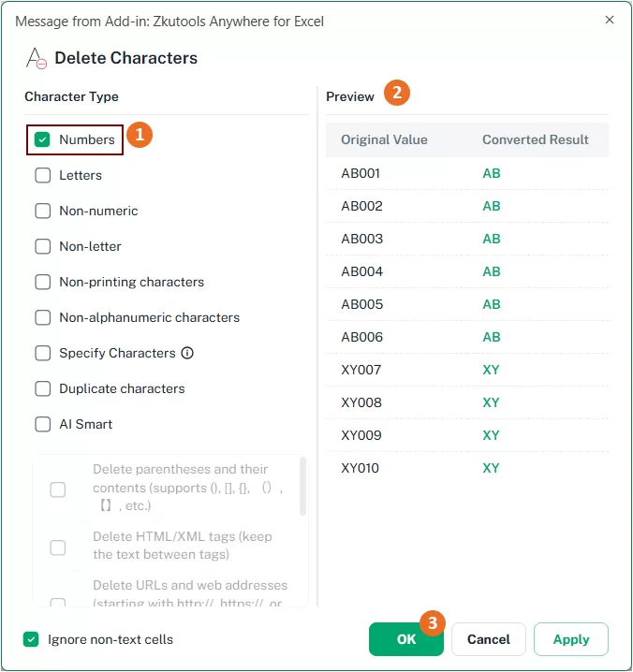Close the Zkutools message dialog
The height and width of the screenshot is (672, 633).
pos(610,20)
